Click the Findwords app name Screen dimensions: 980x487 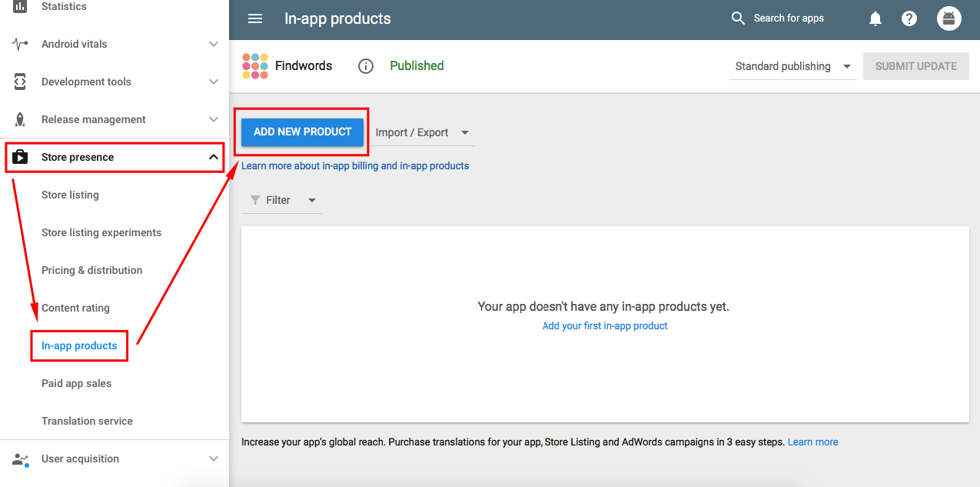304,66
